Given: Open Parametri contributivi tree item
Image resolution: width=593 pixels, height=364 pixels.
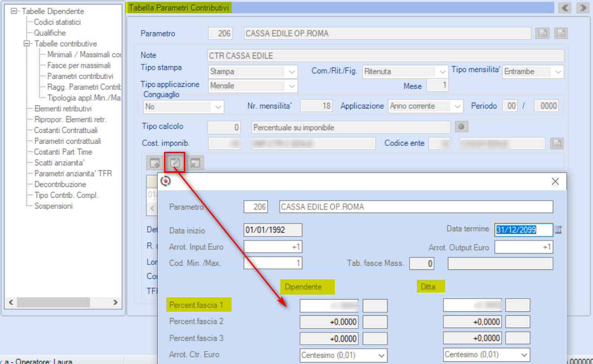Looking at the screenshot, I should (80, 76).
